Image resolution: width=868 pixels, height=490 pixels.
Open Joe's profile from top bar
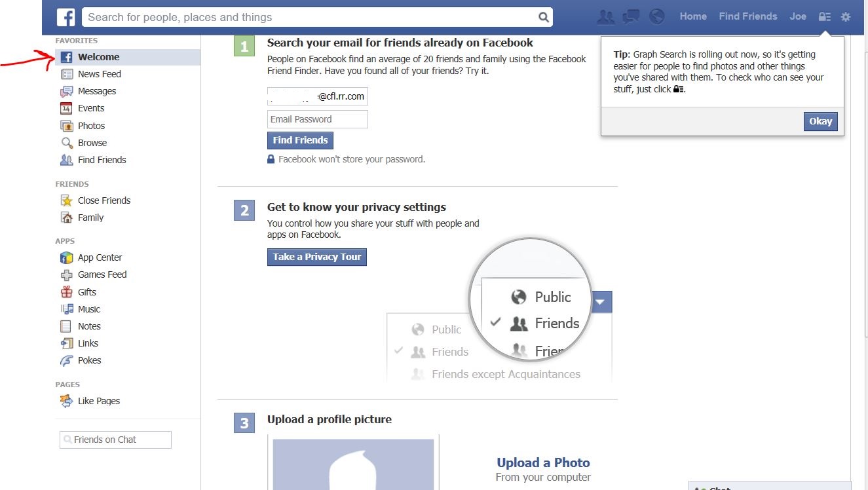pos(798,16)
